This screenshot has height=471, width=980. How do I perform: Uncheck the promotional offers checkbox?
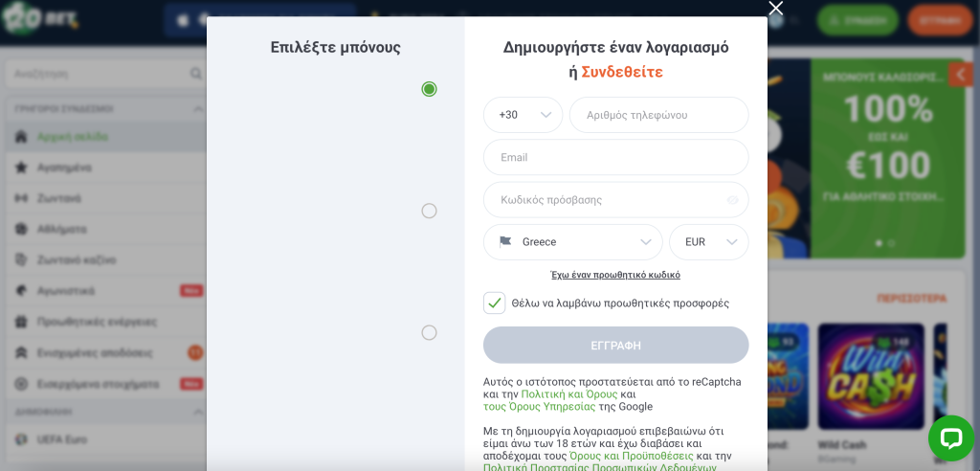495,303
